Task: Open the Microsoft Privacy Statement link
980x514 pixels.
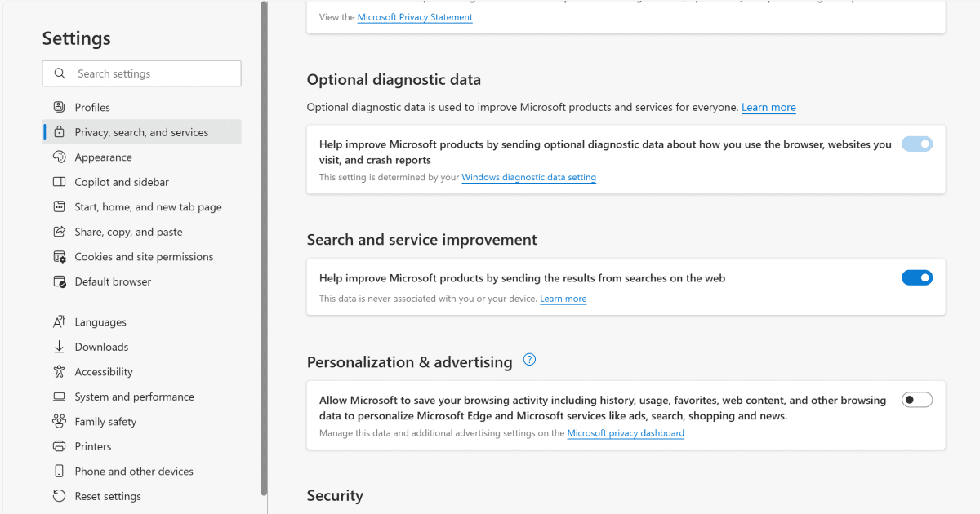Action: tap(415, 17)
